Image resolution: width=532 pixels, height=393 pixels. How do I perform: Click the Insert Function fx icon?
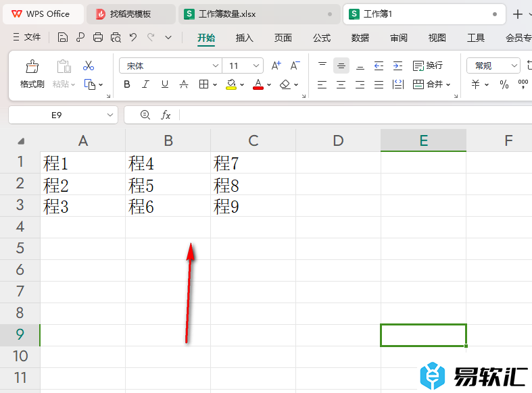[x=166, y=115]
